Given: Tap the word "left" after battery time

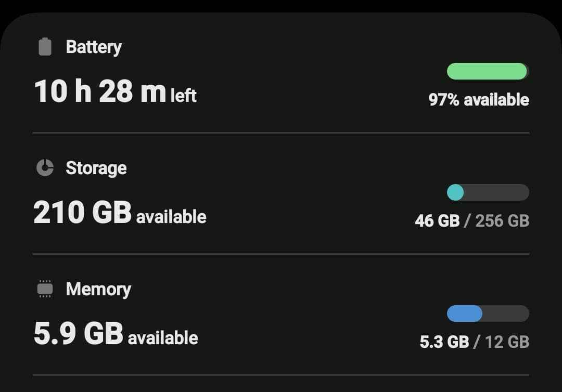Looking at the screenshot, I should pos(184,96).
